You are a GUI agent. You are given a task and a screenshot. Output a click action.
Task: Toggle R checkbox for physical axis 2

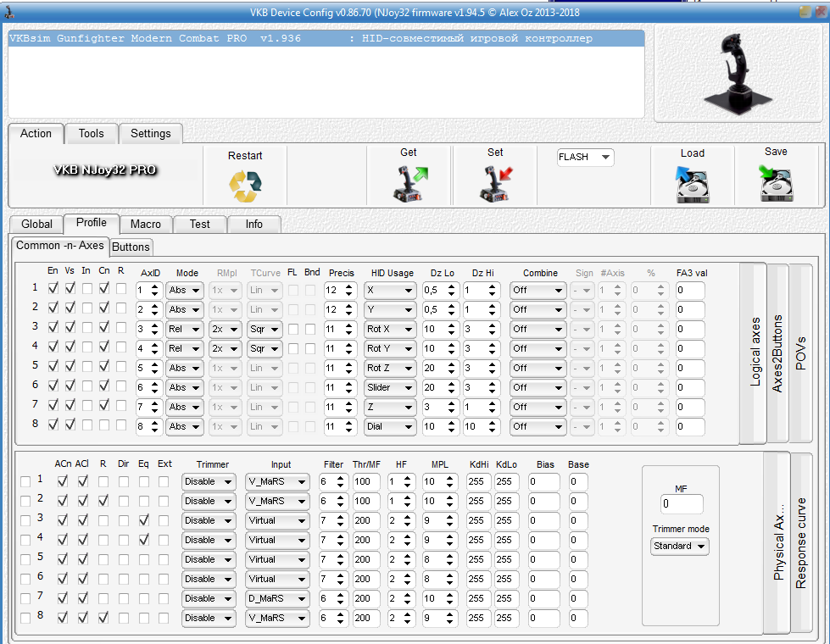[x=103, y=501]
